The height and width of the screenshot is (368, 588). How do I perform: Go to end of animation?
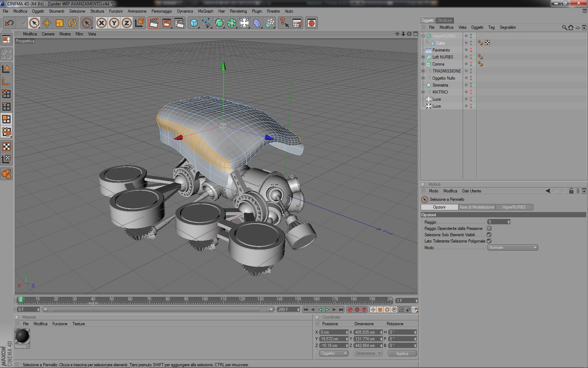tap(341, 309)
